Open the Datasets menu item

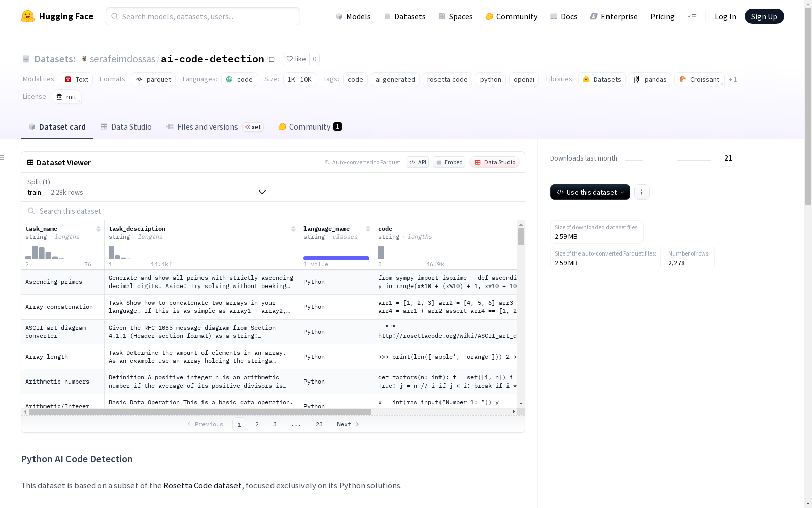click(x=404, y=16)
